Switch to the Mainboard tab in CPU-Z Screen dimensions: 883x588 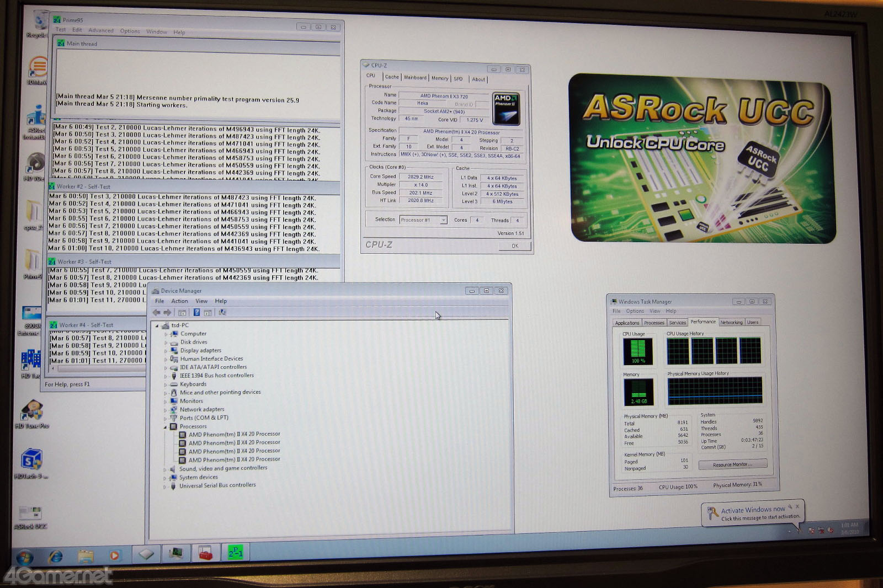[x=415, y=78]
